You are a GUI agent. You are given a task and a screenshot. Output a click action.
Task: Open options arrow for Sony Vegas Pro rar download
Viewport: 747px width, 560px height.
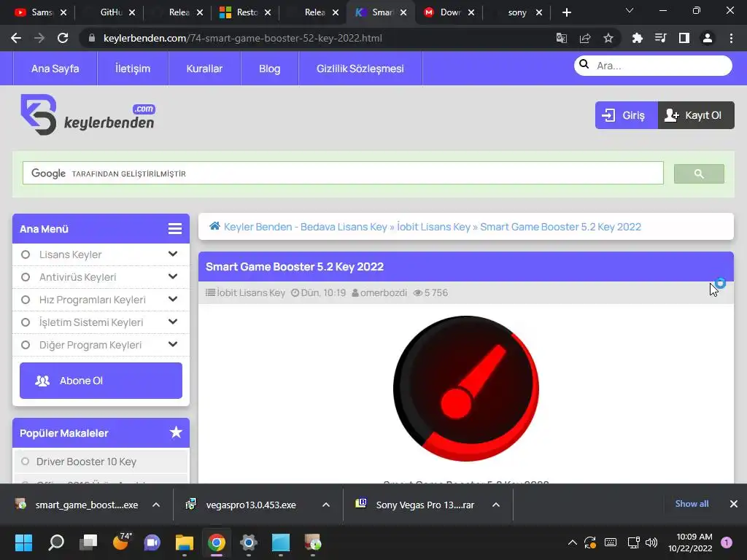[496, 505]
